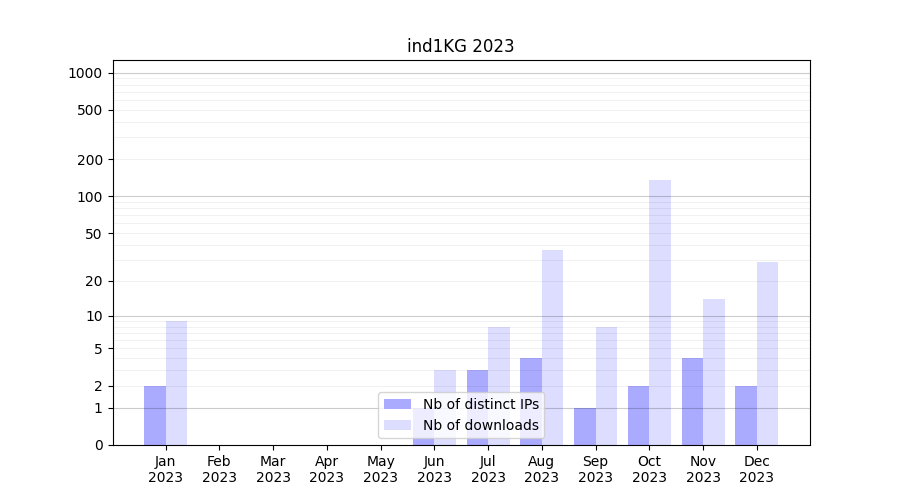Screen dimensions: 900x500
Task: Click the October distinct IPs bar
Action: coord(638,415)
